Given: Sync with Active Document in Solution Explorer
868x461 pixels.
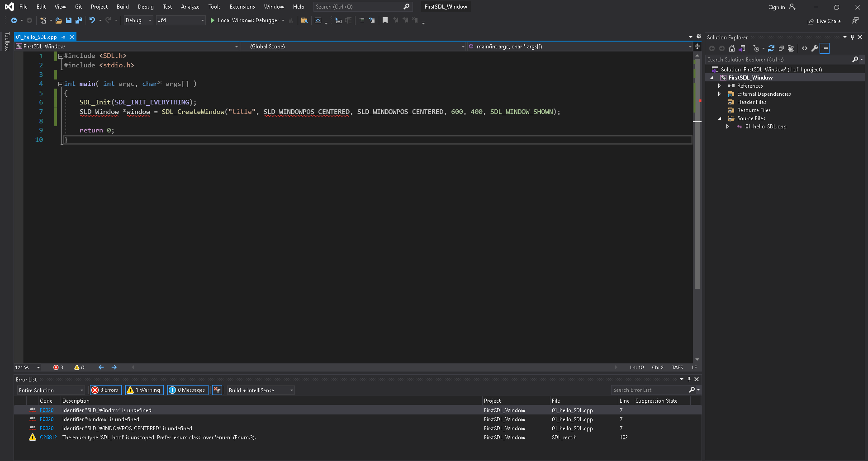Looking at the screenshot, I should pyautogui.click(x=771, y=48).
